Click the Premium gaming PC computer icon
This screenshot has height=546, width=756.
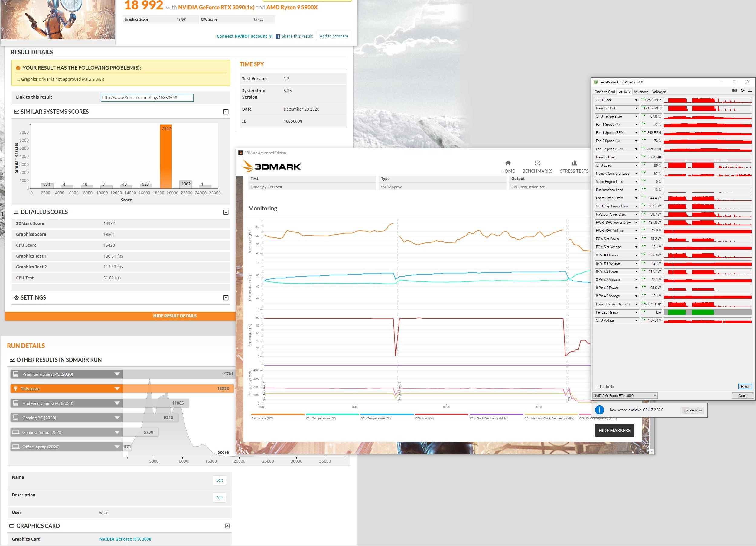[16, 374]
